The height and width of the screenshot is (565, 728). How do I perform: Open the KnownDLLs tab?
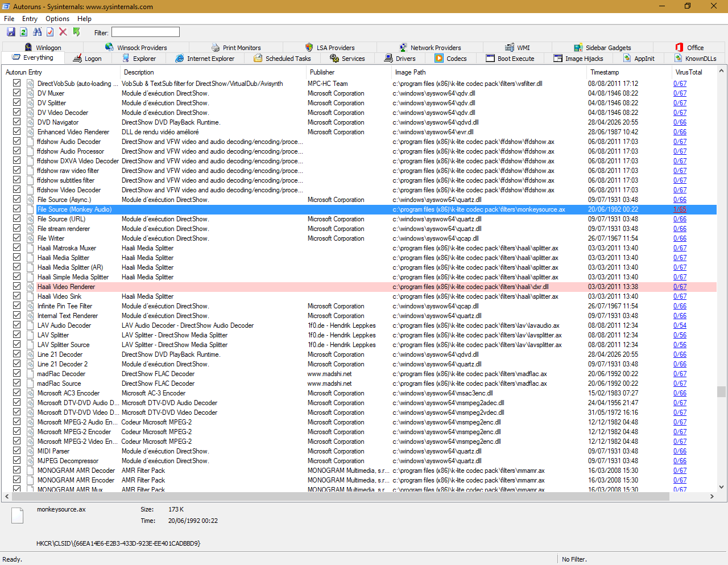pyautogui.click(x=696, y=59)
